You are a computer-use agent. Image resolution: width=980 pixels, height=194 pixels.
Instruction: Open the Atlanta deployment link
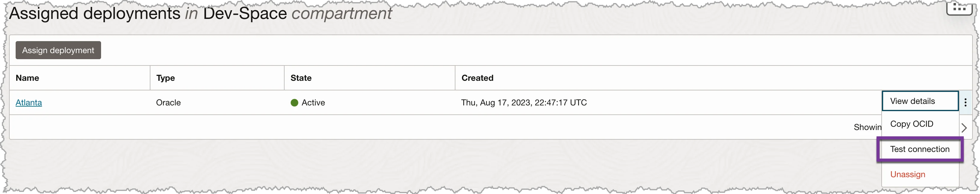(x=29, y=102)
